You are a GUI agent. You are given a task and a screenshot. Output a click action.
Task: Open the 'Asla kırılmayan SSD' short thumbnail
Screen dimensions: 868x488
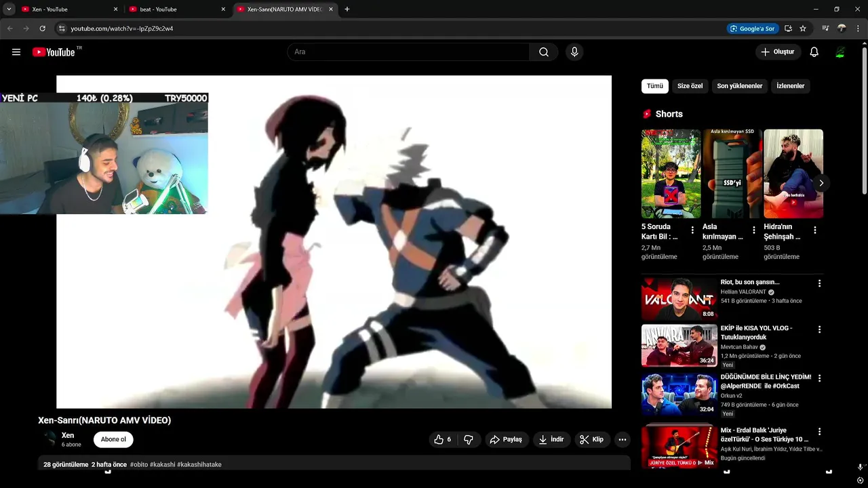(x=732, y=174)
